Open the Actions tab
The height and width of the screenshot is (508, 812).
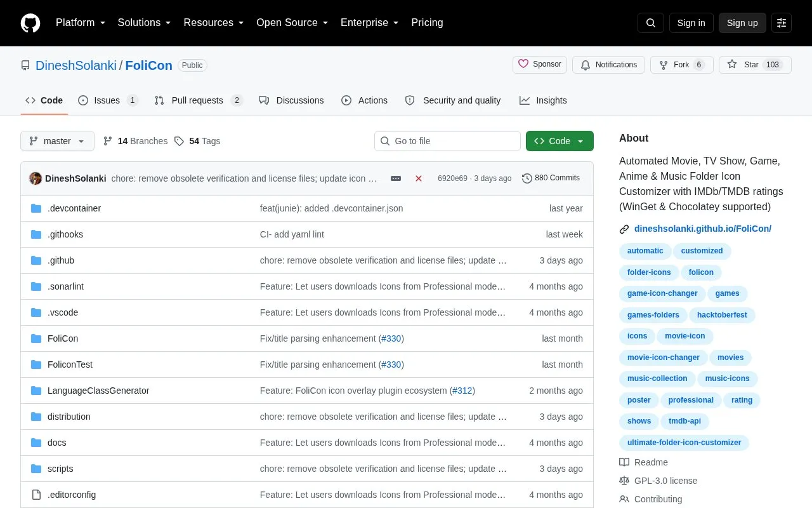(x=364, y=100)
